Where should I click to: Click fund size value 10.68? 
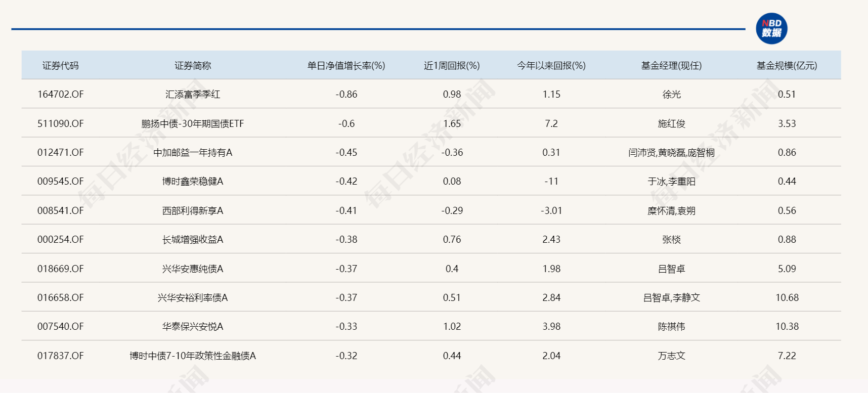pos(787,297)
